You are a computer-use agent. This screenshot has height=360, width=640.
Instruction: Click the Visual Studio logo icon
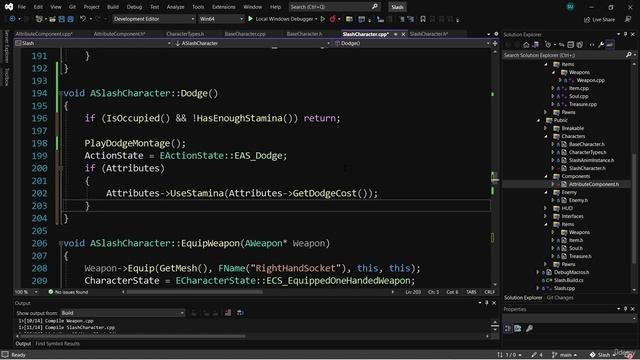9,7
